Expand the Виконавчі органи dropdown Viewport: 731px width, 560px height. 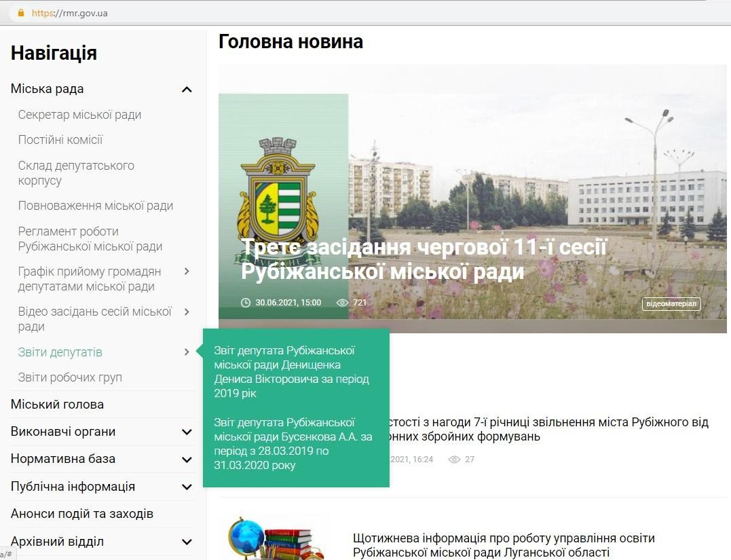187,432
